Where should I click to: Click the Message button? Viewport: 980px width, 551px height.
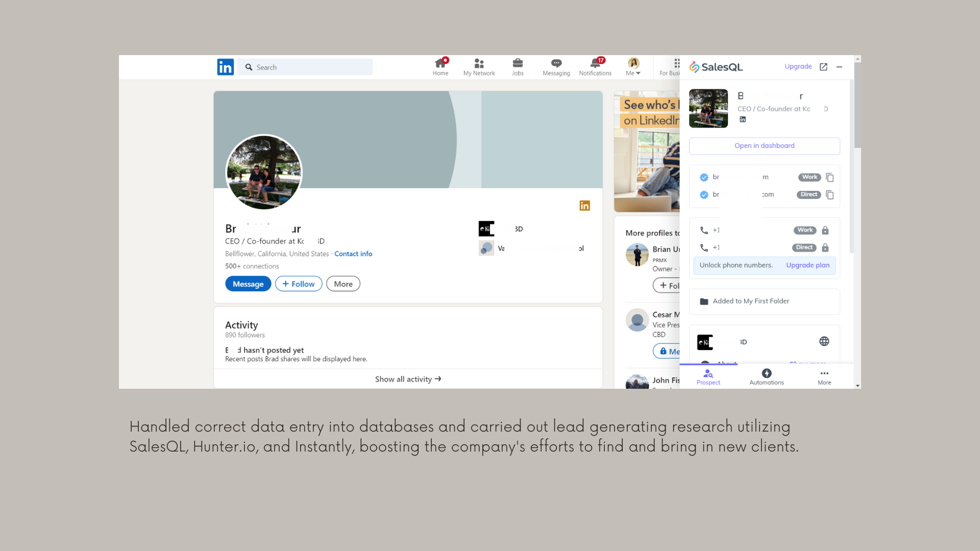248,284
